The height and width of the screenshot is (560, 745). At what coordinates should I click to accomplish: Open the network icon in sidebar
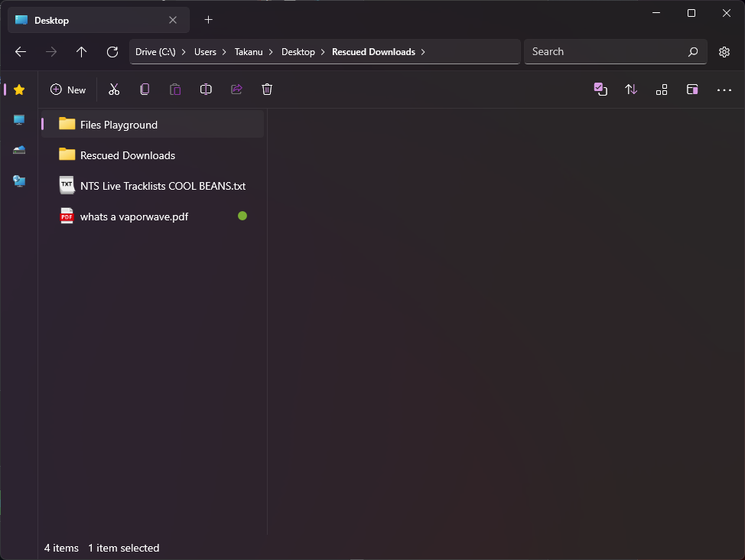pos(19,181)
